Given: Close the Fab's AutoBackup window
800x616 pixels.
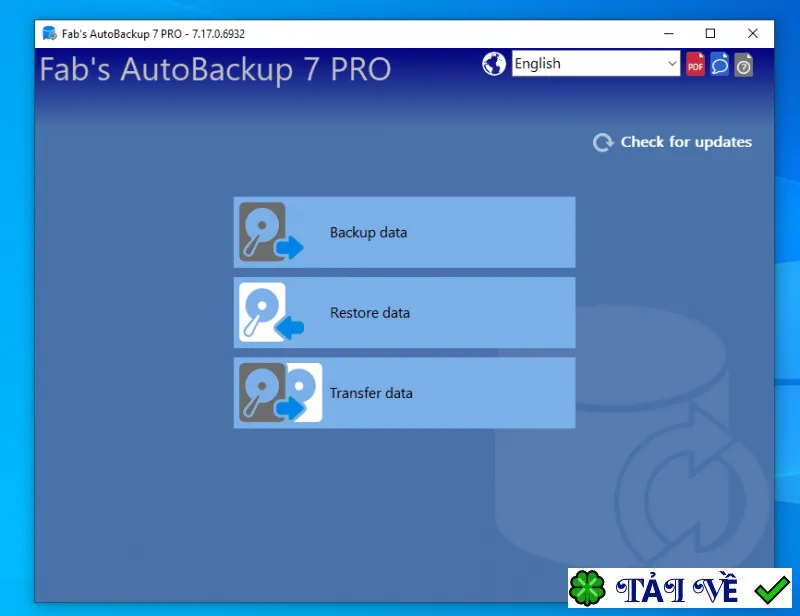Looking at the screenshot, I should 753,34.
